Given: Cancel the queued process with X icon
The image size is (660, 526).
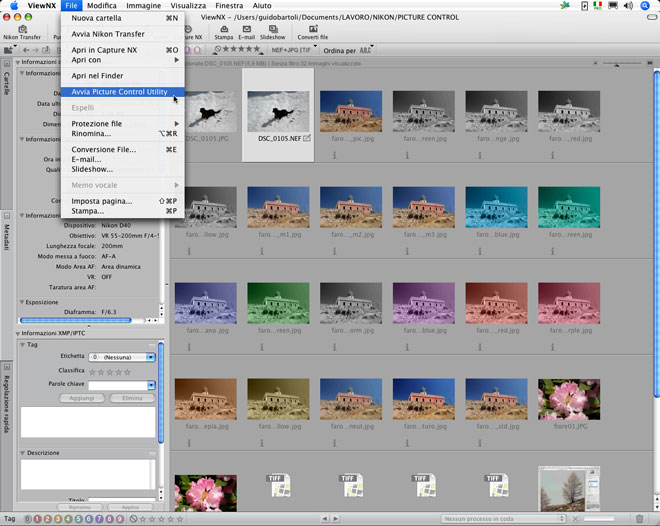Looking at the screenshot, I should [x=575, y=519].
